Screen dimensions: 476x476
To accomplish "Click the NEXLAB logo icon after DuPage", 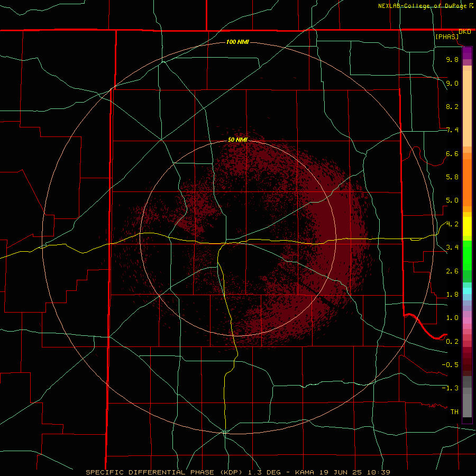I will [471, 6].
